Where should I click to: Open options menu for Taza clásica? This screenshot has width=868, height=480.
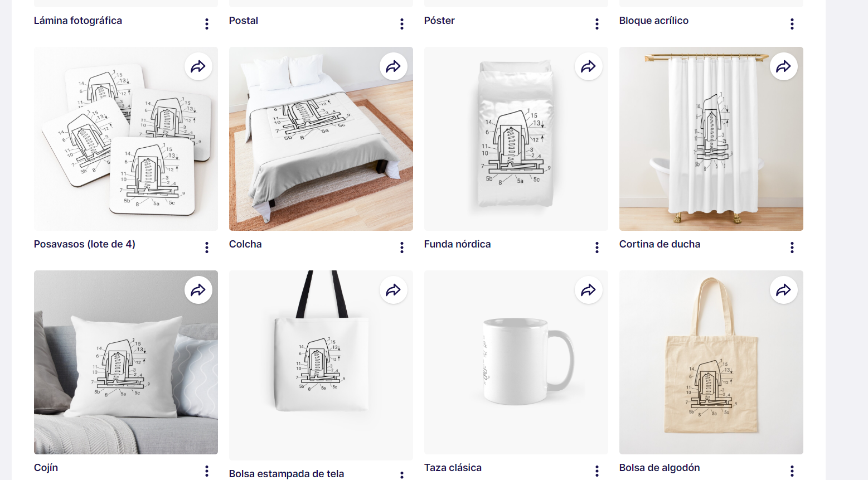click(x=597, y=471)
